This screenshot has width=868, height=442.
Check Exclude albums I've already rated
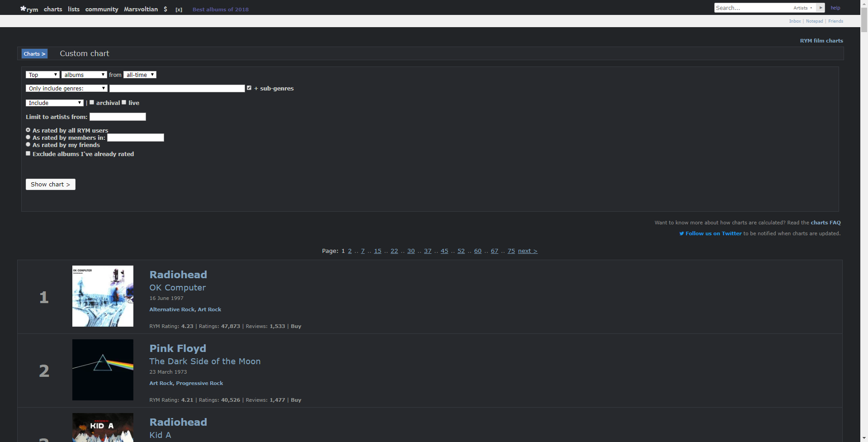pyautogui.click(x=28, y=153)
